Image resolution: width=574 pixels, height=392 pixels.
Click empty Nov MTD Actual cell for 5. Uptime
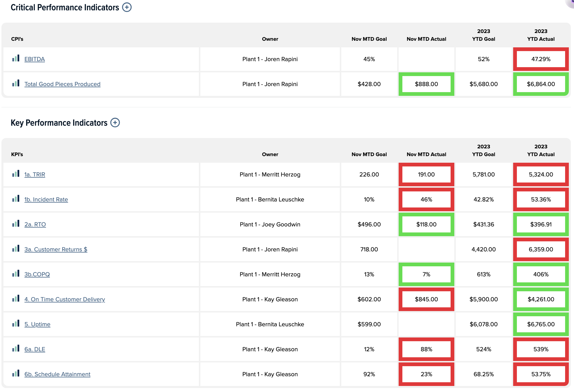coord(426,324)
